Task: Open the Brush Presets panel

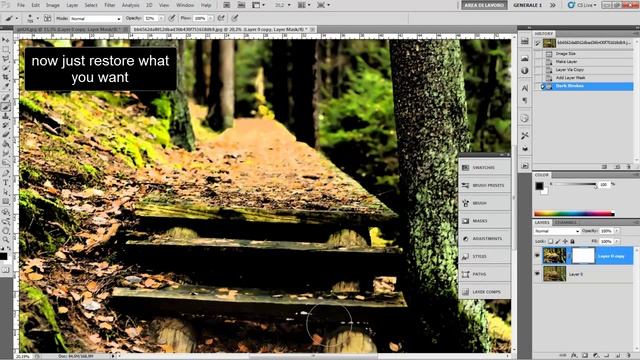Action: 484,185
